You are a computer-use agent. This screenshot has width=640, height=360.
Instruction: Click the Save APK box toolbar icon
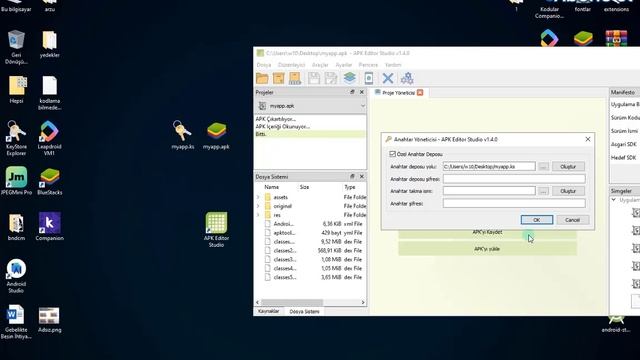[279, 78]
